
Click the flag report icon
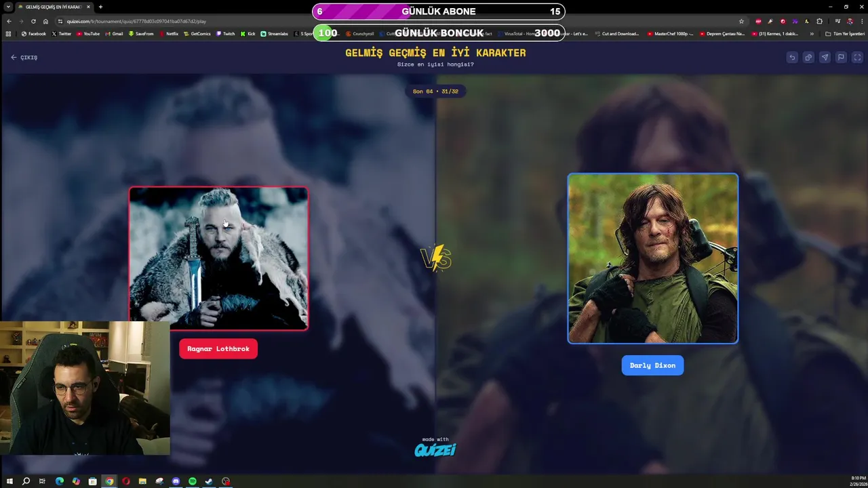[x=841, y=58]
